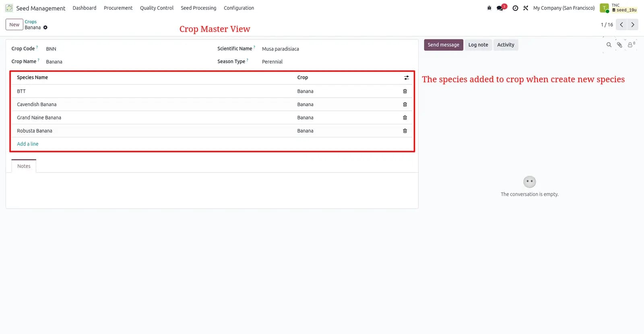Show the Scientific Name help tooltip mark
The image size is (644, 334).
pyautogui.click(x=254, y=47)
